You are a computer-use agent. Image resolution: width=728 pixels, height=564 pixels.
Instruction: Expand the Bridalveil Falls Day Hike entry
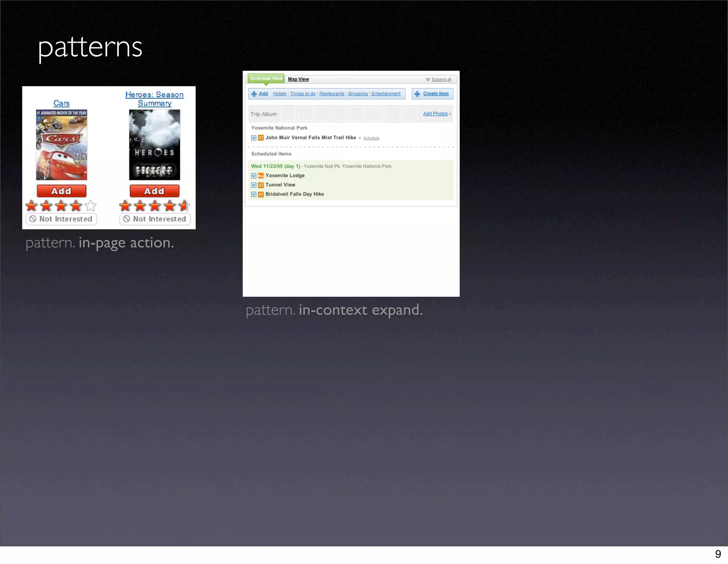[x=254, y=194]
